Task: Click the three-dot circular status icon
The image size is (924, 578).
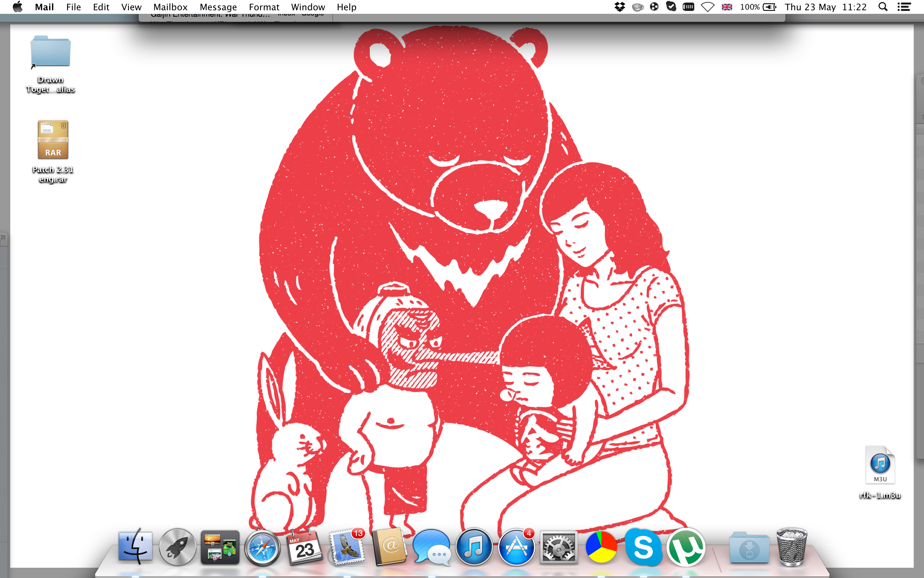Action: (654, 6)
